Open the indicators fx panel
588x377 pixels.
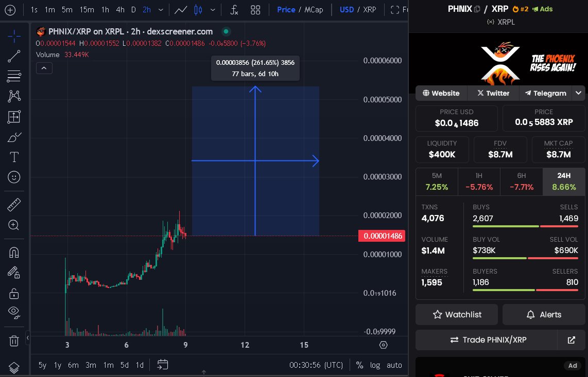233,10
